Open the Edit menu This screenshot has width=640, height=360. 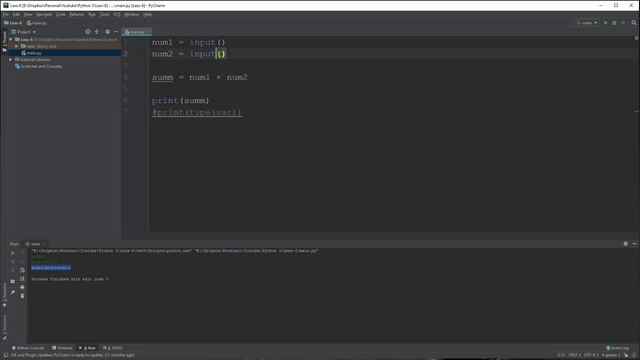click(16, 14)
